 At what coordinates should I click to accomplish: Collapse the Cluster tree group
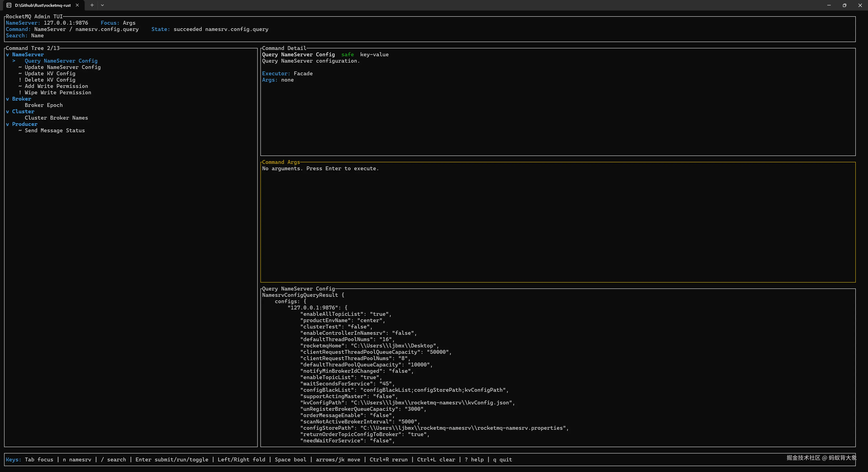[7, 111]
